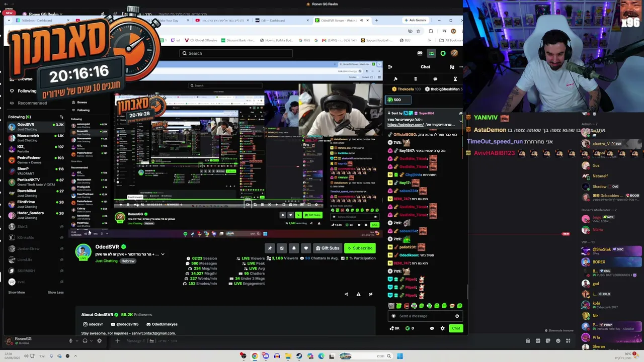Show hidden system tray icons
644x362 pixels.
pos(75,356)
